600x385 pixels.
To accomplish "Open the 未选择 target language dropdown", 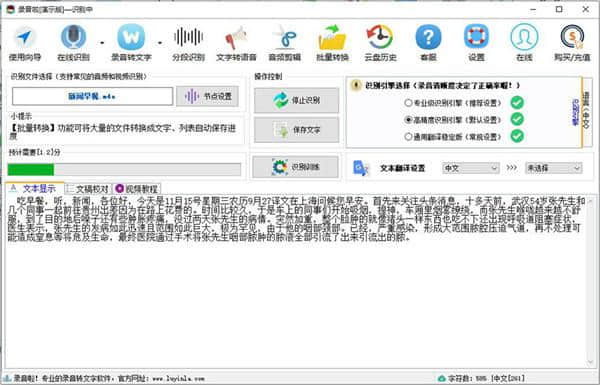I will click(x=553, y=168).
